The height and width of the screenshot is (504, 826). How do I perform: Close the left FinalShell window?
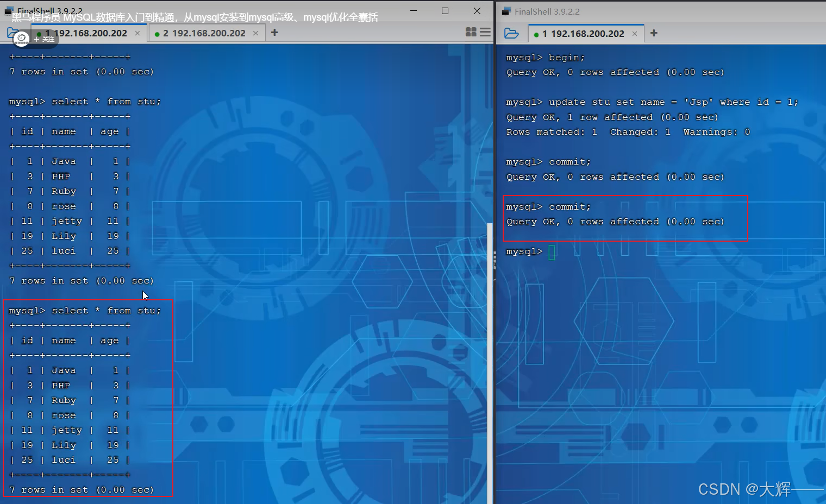[477, 11]
